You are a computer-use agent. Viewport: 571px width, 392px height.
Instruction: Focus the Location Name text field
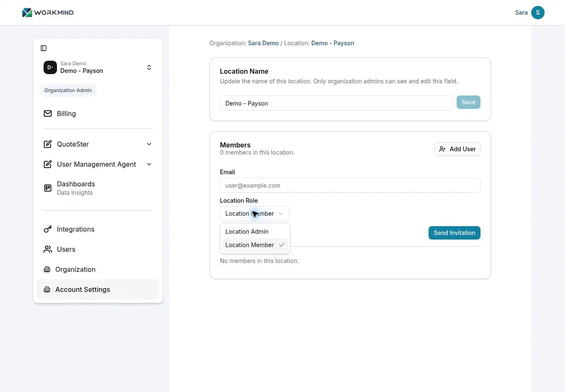coord(336,103)
